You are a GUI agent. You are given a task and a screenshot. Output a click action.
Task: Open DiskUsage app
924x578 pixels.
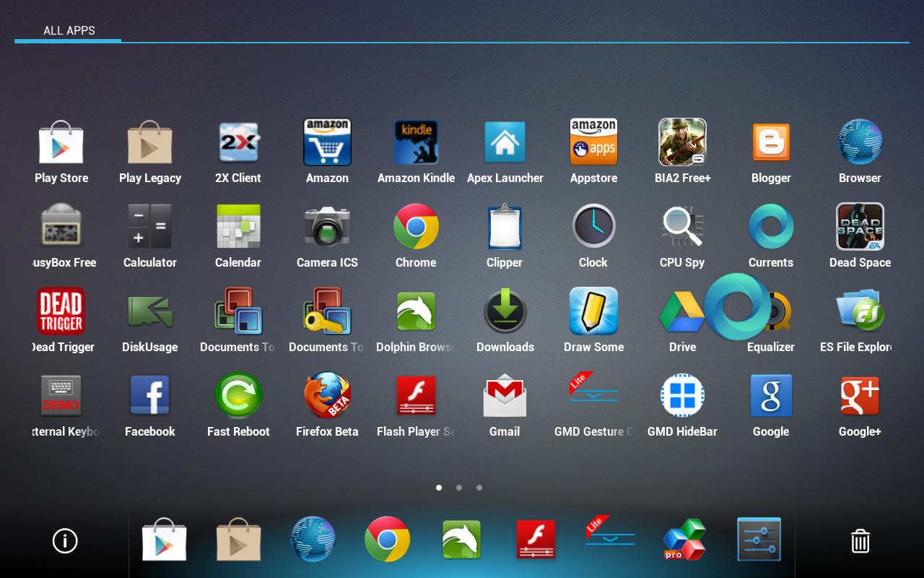150,311
